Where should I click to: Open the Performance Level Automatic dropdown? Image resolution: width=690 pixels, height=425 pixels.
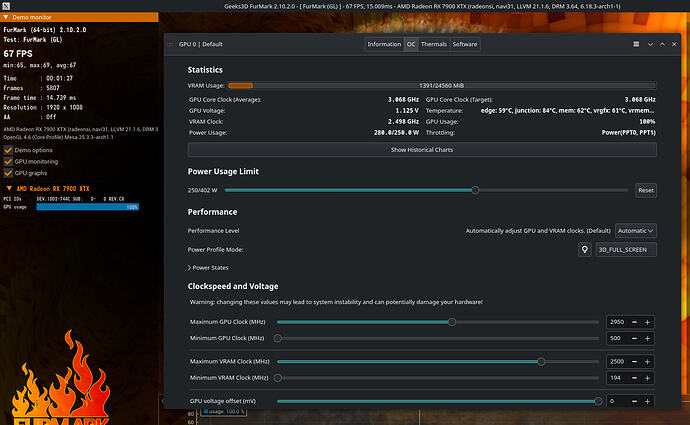coord(636,230)
